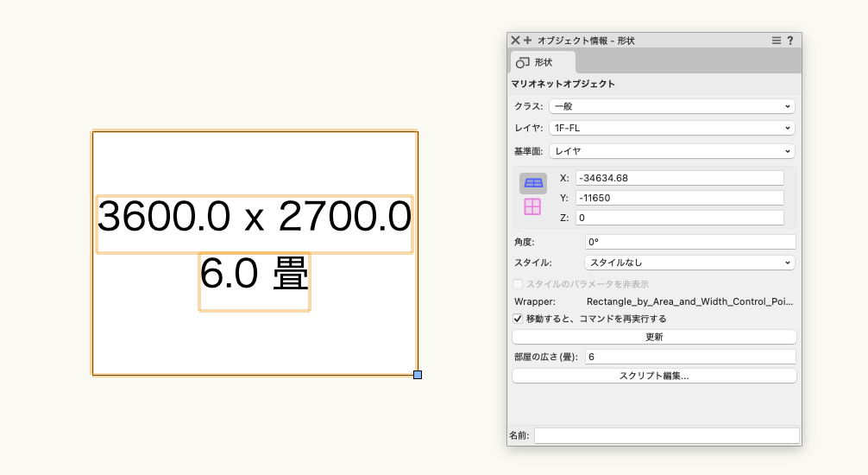Image resolution: width=868 pixels, height=475 pixels.
Task: Open the 基準面 dropdown
Action: pyautogui.click(x=671, y=151)
